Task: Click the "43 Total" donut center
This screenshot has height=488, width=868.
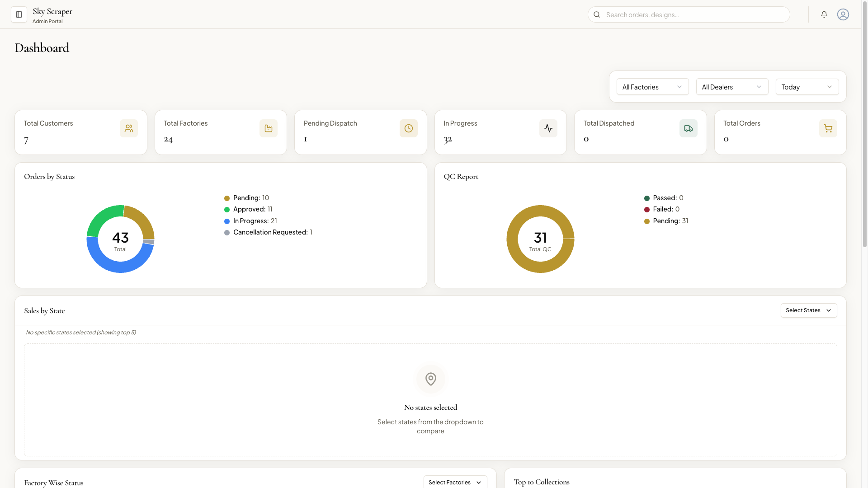Action: (120, 241)
